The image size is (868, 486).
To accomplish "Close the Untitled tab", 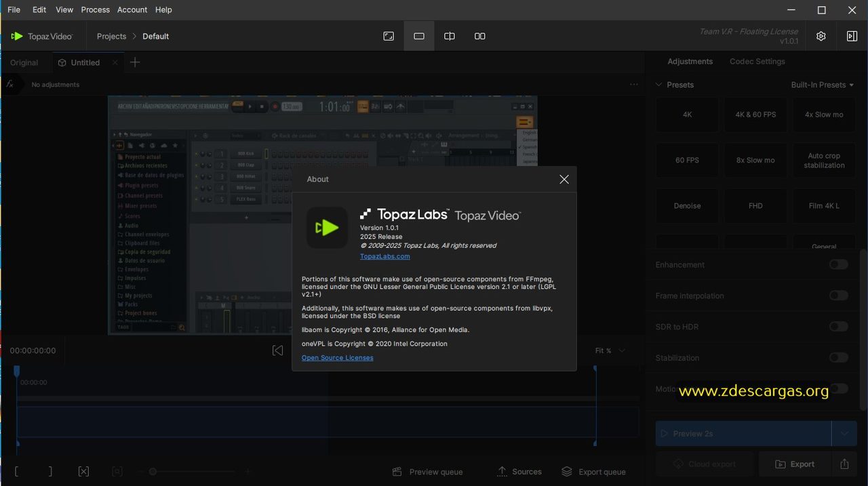I will [115, 62].
